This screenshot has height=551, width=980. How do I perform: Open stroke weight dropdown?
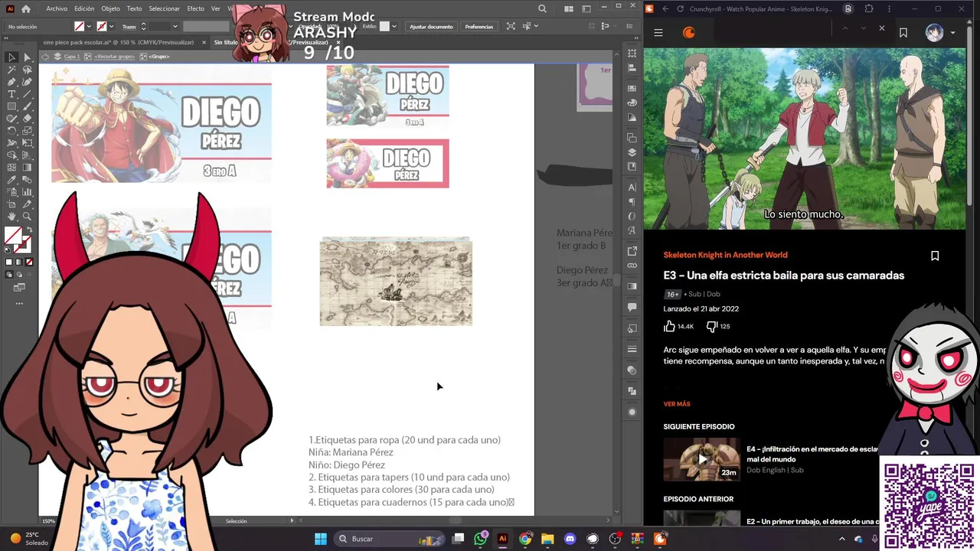click(x=175, y=26)
